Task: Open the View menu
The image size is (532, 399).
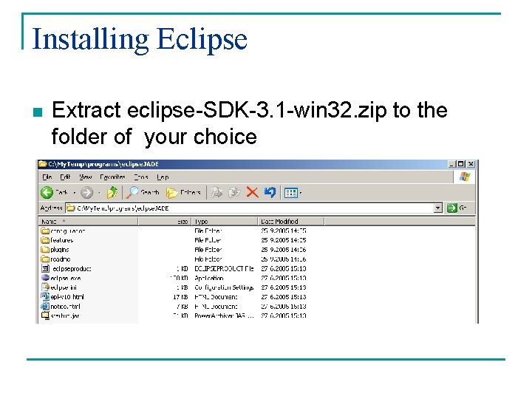Action: click(x=86, y=177)
